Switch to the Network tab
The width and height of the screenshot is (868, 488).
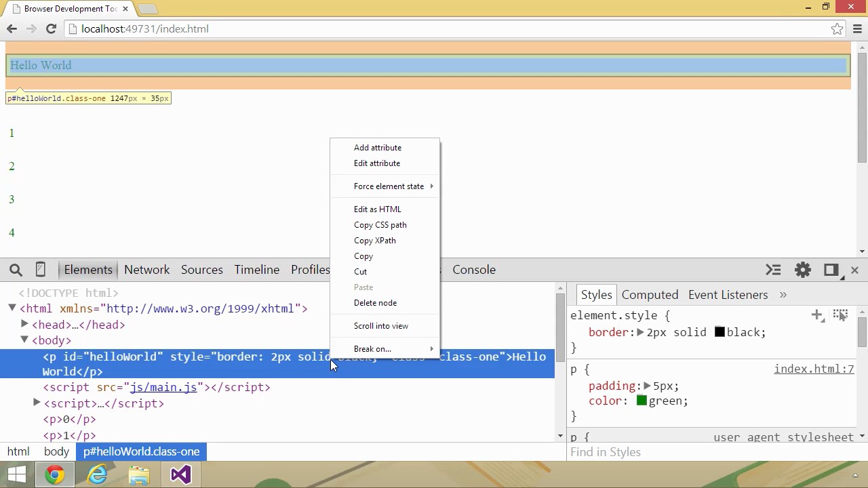147,270
